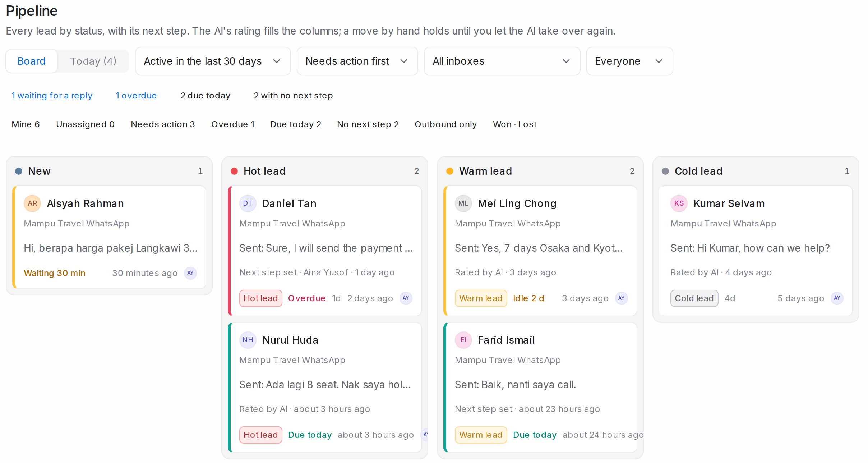Toggle the Needs action 3 filter

(163, 124)
